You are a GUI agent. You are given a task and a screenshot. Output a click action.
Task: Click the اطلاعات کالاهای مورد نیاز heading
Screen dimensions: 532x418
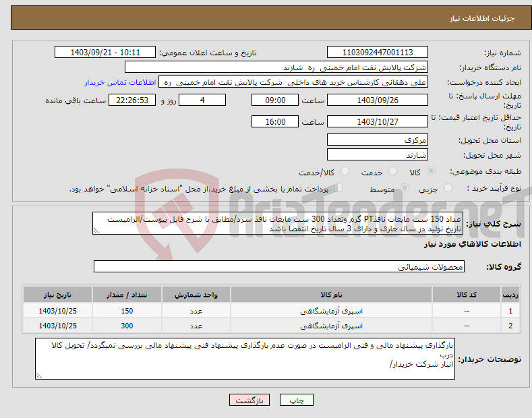(x=472, y=244)
